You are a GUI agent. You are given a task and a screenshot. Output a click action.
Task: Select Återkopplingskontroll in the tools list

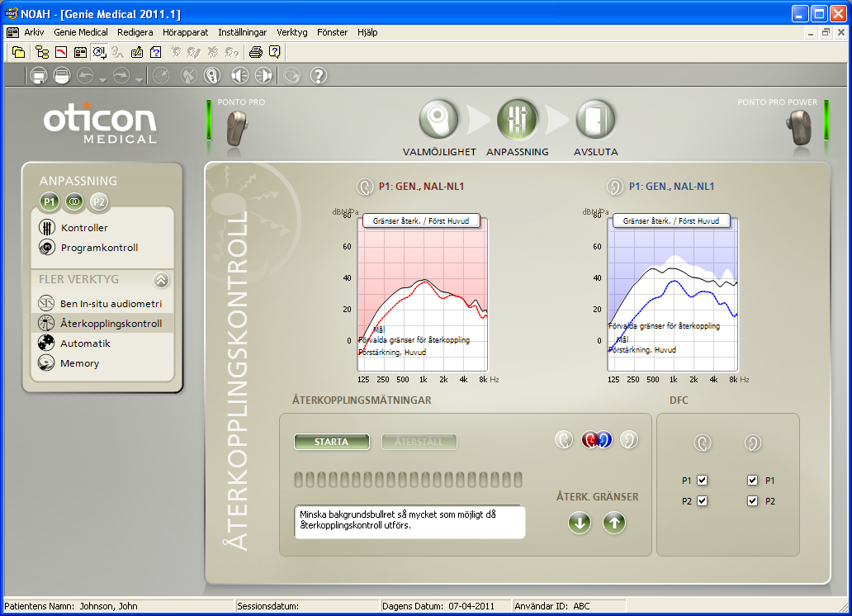pyautogui.click(x=102, y=323)
